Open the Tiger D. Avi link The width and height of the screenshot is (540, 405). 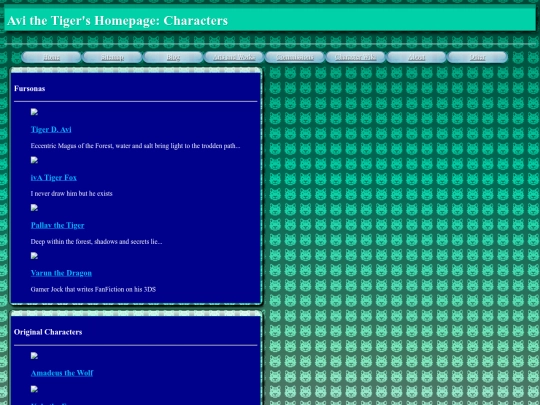tap(51, 129)
